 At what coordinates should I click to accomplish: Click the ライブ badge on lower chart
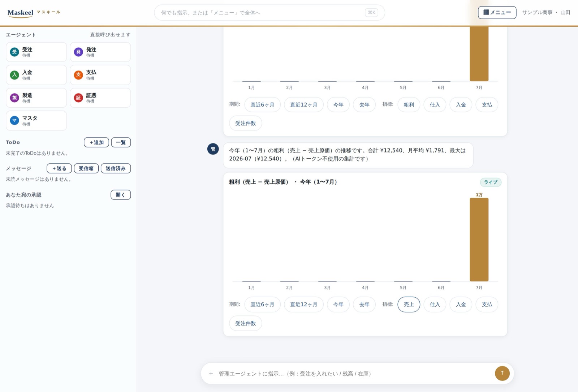(x=491, y=182)
